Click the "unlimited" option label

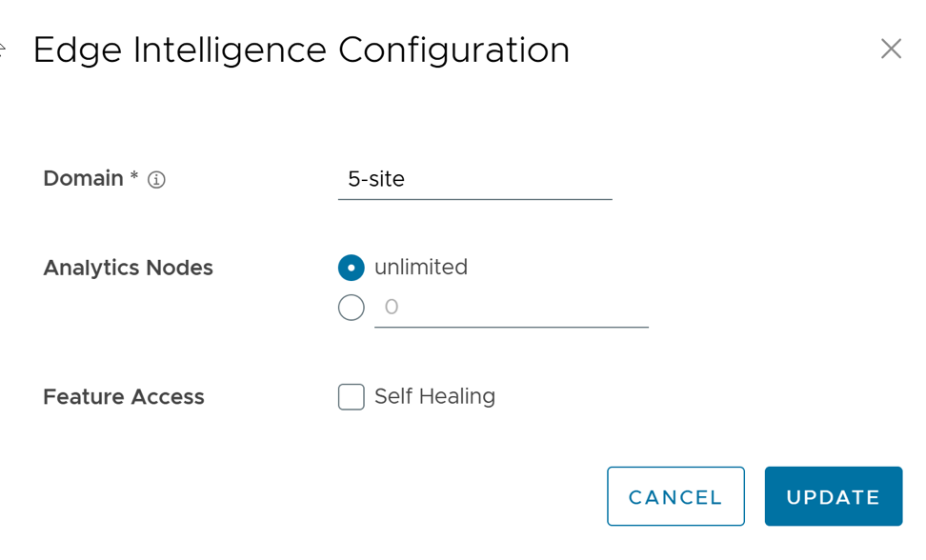(421, 268)
